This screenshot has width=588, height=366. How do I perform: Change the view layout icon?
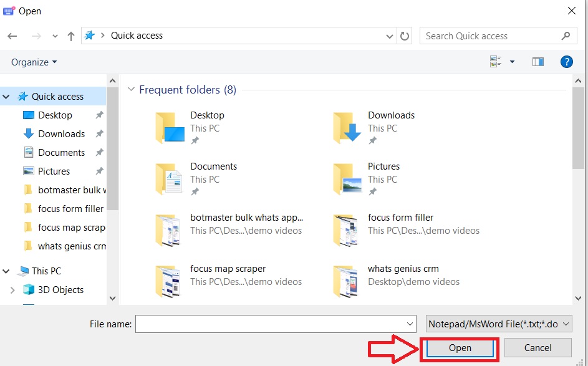click(x=496, y=62)
